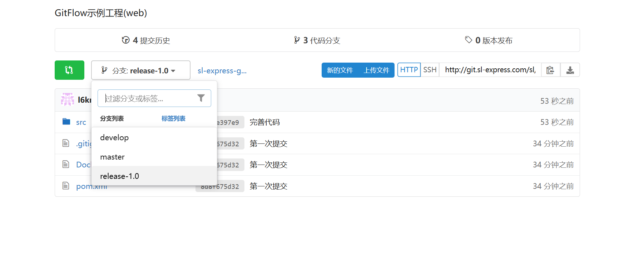
Task: Click the 上传文件 button
Action: tap(376, 70)
